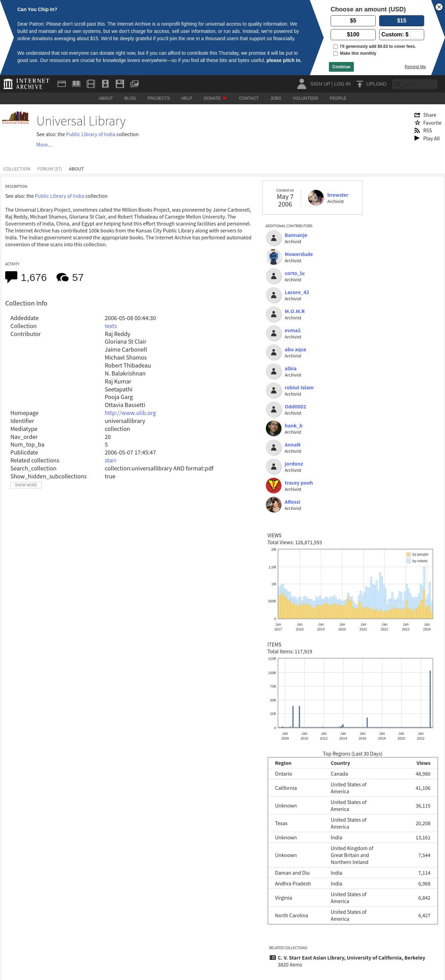This screenshot has height=980, width=445.
Task: Open Bannanje contributor profile
Action: point(296,235)
